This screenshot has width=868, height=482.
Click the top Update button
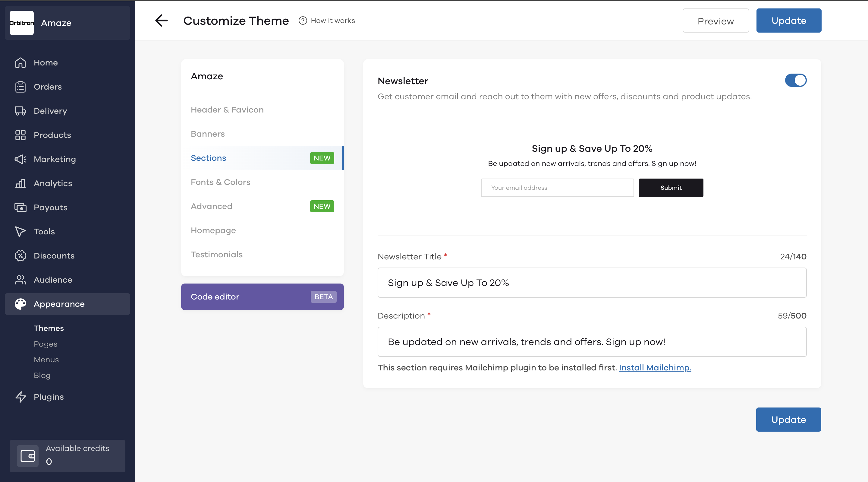click(788, 21)
